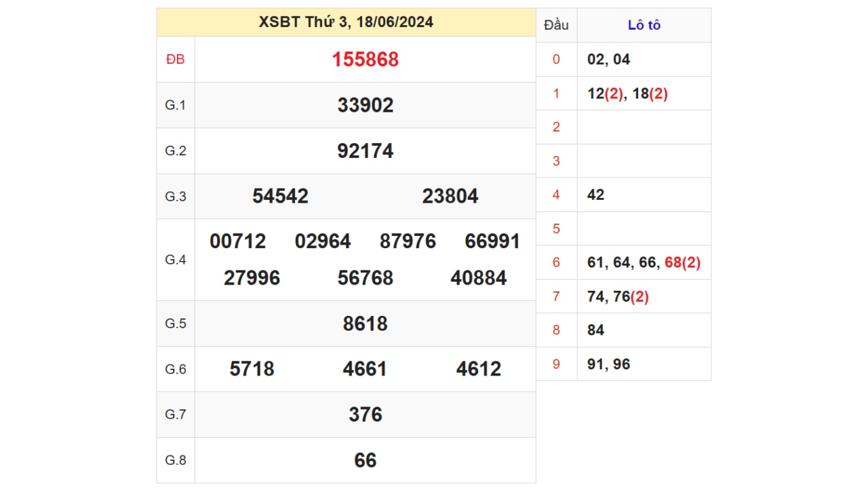The height and width of the screenshot is (488, 868).
Task: Click the XSBT Thứ 3, 18/06/2024 header
Action: (346, 22)
